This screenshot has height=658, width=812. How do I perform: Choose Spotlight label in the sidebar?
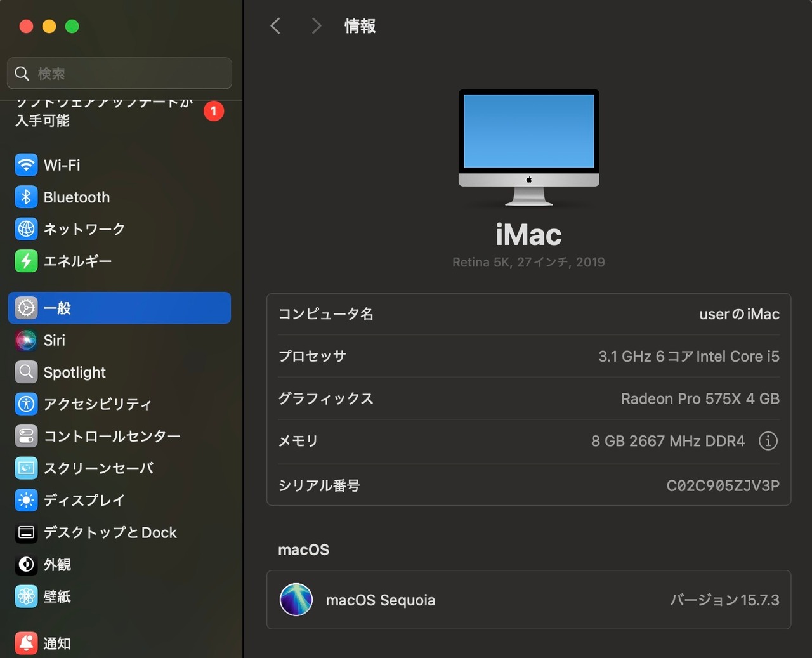(x=75, y=372)
